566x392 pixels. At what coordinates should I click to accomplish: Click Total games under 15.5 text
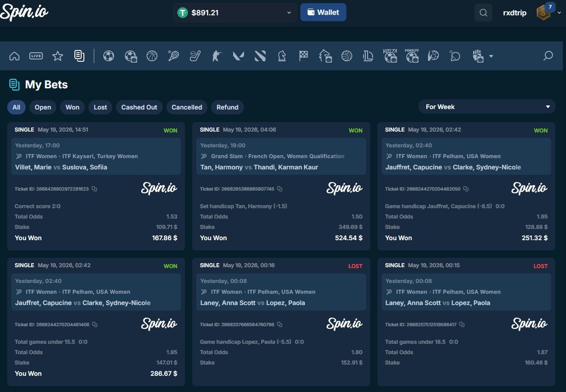45,342
